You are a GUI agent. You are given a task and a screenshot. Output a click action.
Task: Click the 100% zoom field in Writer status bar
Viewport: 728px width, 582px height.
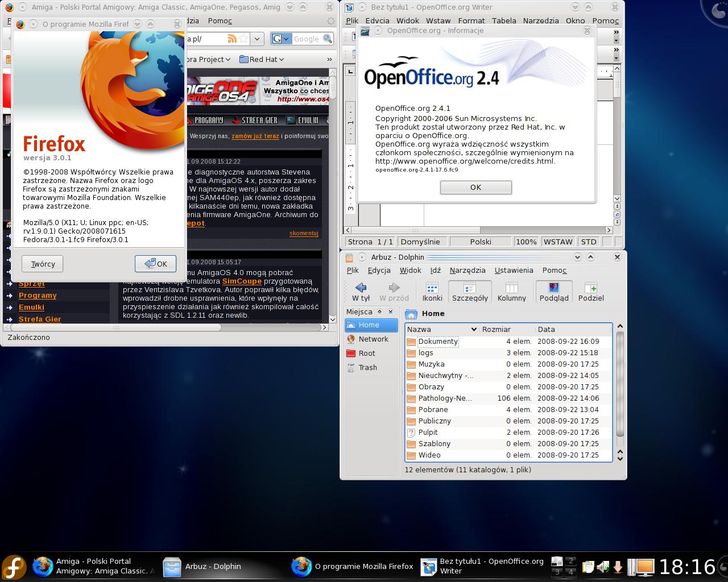[526, 242]
